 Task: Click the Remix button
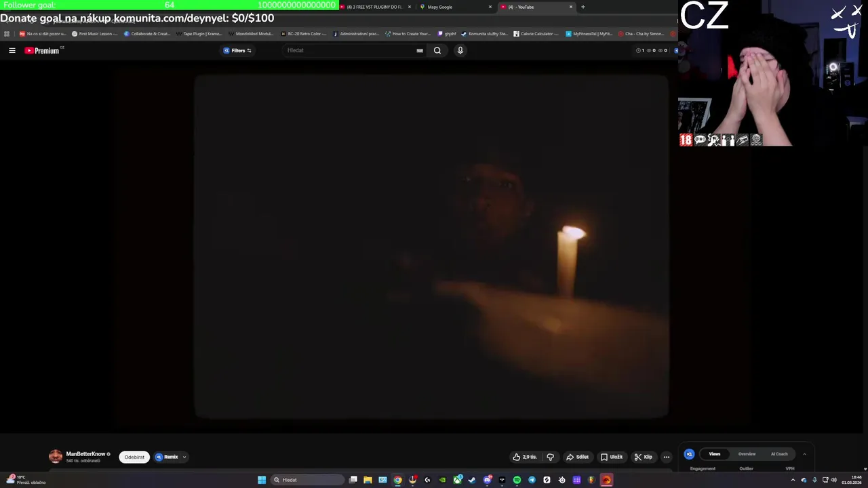pos(167,457)
